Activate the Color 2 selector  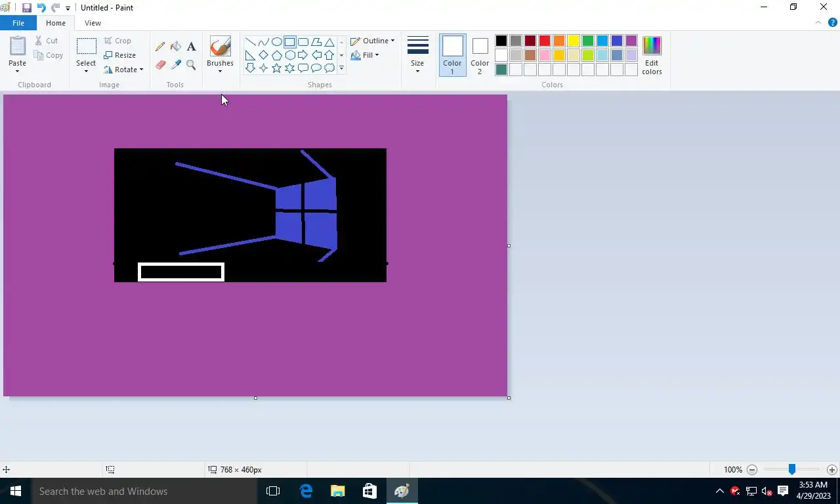pos(480,55)
